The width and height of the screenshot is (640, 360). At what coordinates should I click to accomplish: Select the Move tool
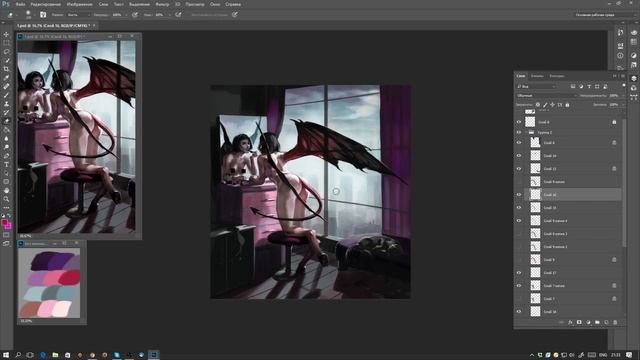[x=6, y=34]
